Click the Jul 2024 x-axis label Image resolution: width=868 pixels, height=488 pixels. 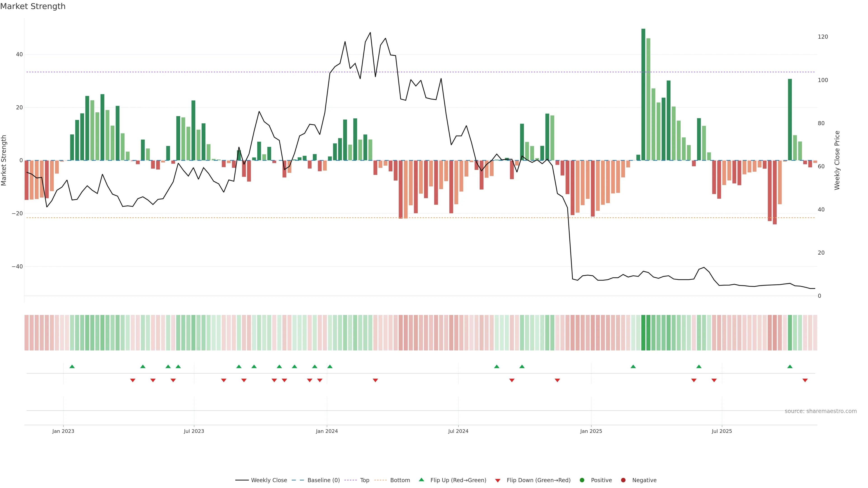(458, 431)
